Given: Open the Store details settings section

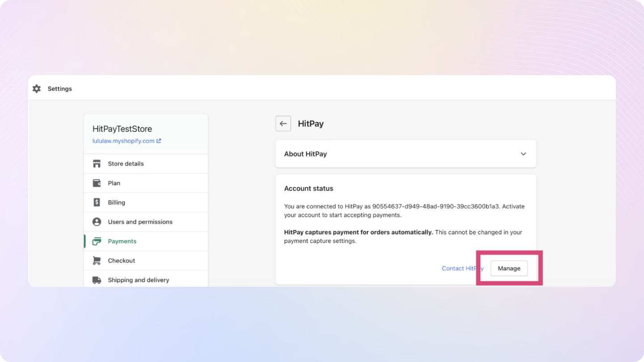Looking at the screenshot, I should pos(146,164).
